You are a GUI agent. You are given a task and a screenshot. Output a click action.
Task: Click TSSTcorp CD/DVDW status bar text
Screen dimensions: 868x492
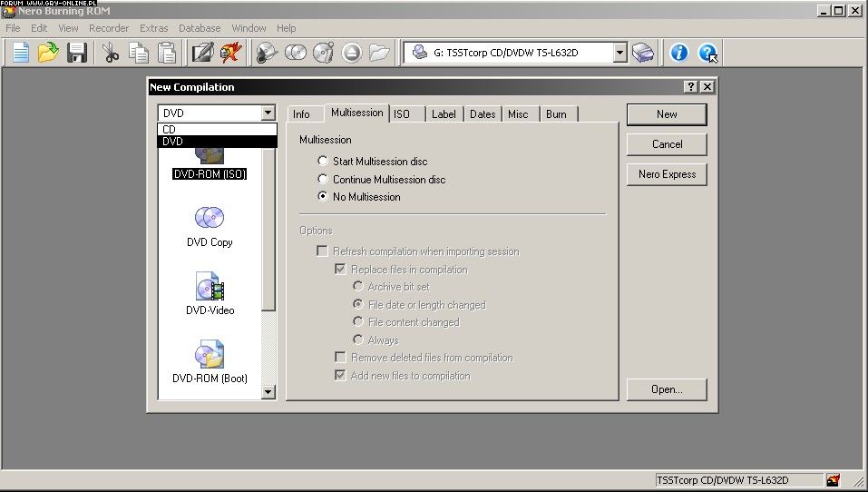[722, 480]
